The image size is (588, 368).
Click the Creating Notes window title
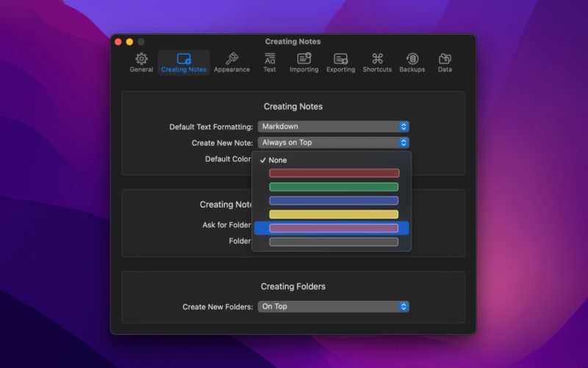[293, 42]
